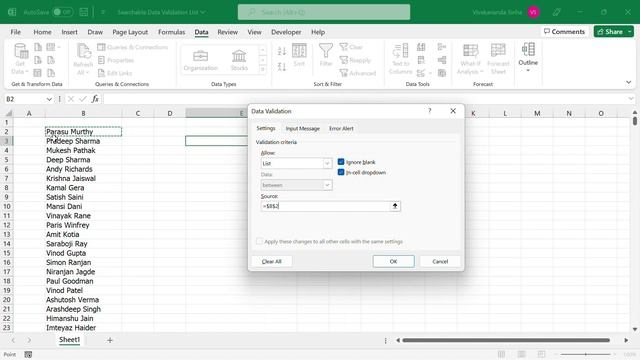Click the zoom slider in status bar
This screenshot has height=360, width=640.
(586, 354)
